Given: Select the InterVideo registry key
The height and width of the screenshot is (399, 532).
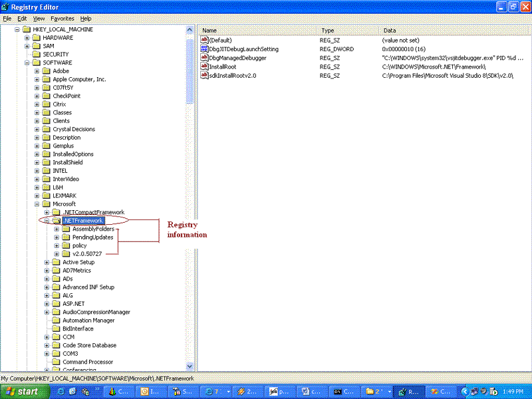Looking at the screenshot, I should click(66, 179).
